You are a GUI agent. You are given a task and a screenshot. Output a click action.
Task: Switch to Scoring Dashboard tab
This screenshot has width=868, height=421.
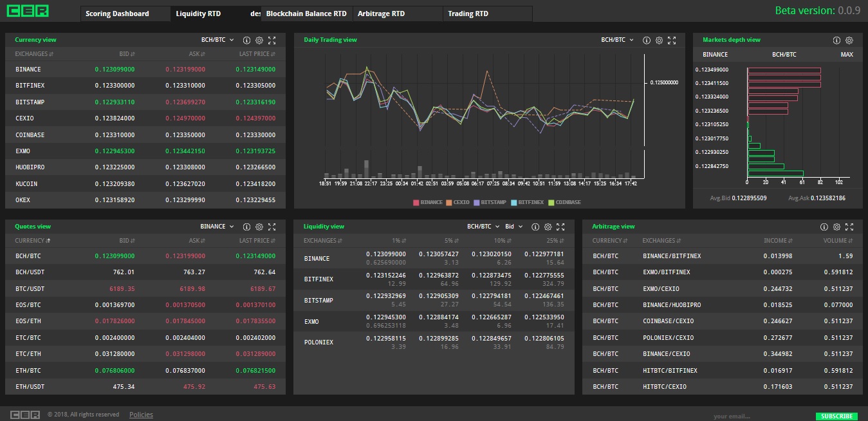tap(117, 14)
